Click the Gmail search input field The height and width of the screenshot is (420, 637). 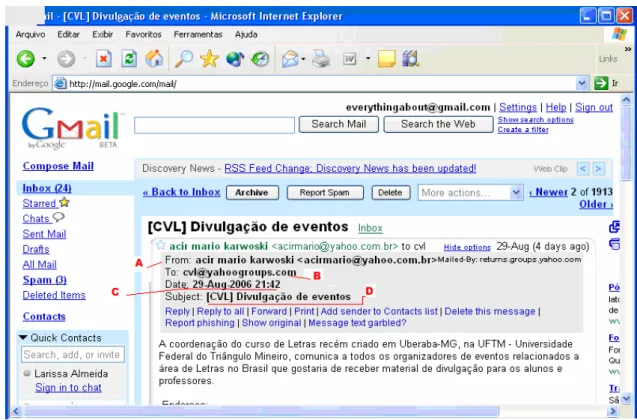coord(214,125)
